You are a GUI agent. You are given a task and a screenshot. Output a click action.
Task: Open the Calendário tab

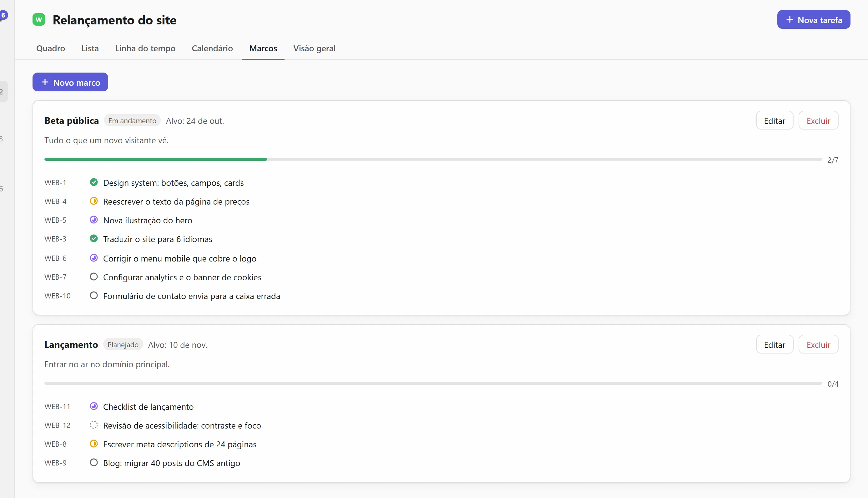(212, 48)
